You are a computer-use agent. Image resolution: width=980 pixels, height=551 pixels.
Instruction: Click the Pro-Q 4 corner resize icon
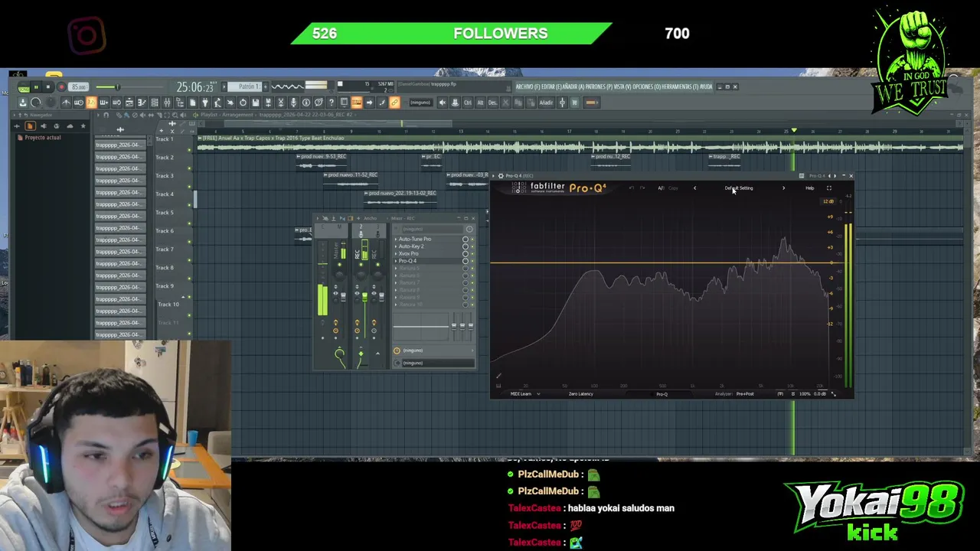(833, 394)
